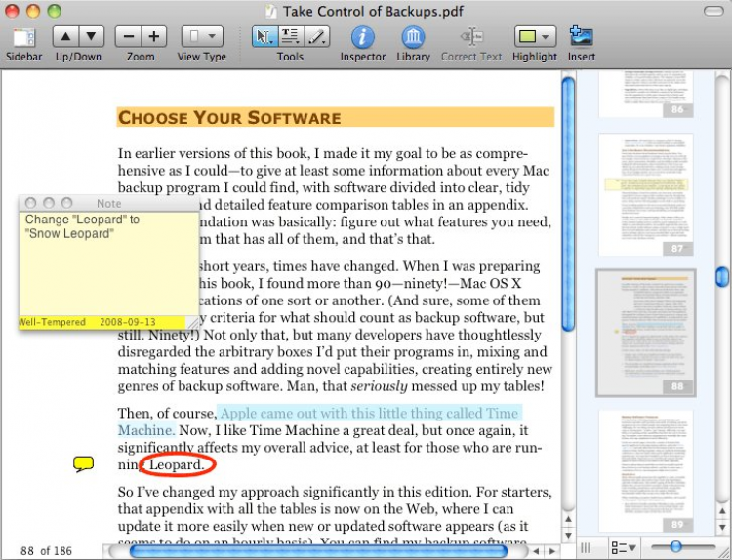Click the sidebar scroll up arrow
Viewport: 732px width, 560px height.
(722, 512)
